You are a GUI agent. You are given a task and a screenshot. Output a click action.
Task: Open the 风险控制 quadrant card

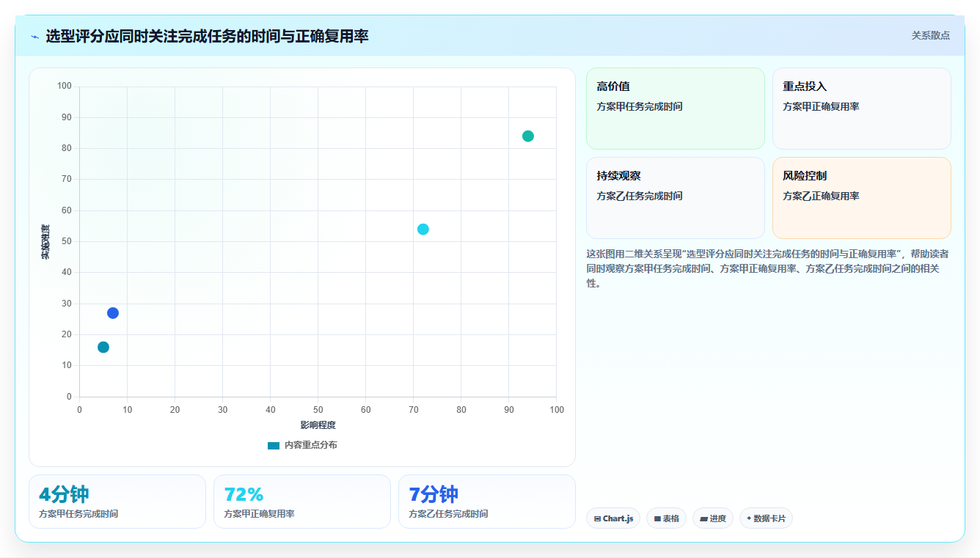pyautogui.click(x=862, y=198)
